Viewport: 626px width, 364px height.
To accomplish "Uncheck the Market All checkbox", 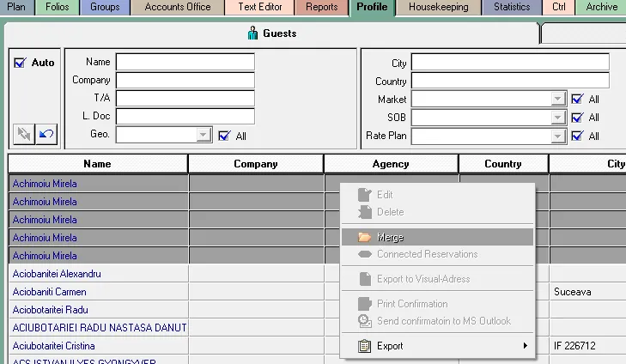I will pos(577,99).
